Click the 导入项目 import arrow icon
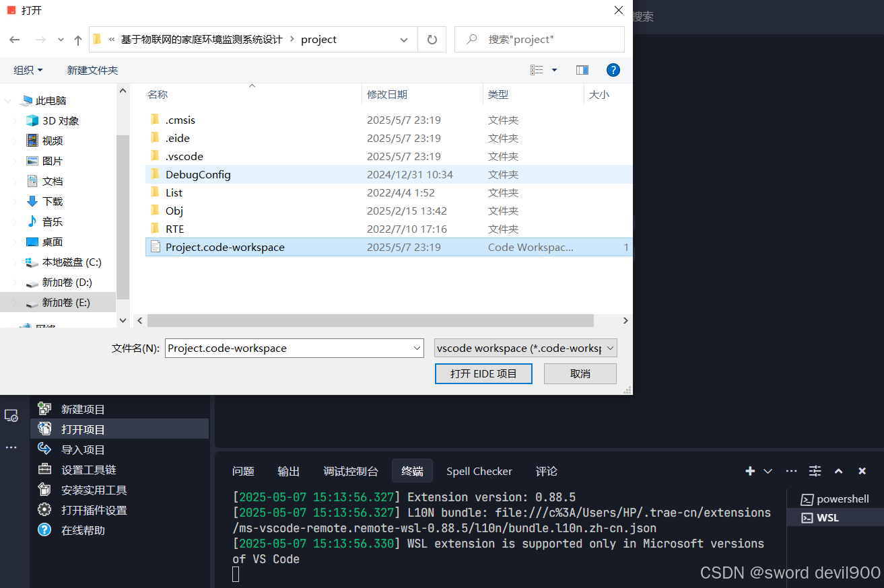 (x=44, y=449)
